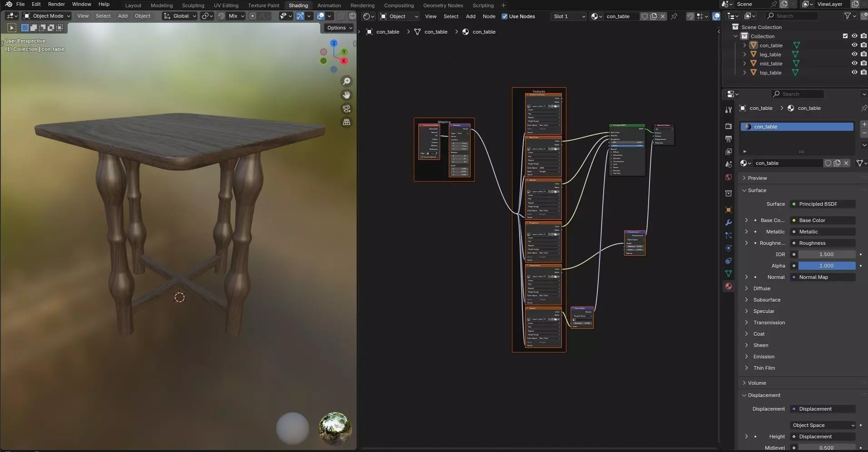868x452 pixels.
Task: Open the Object Constraints properties tab
Action: coord(729,261)
